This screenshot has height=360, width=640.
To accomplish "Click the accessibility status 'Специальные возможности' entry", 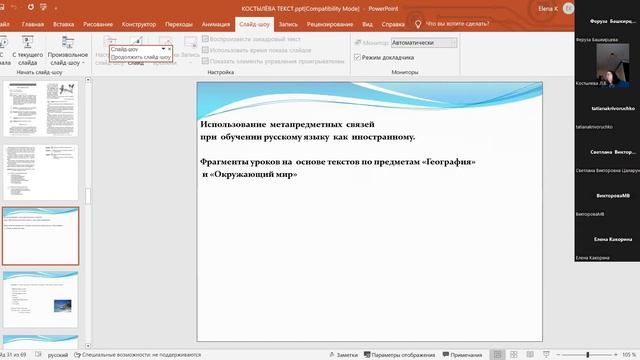I will click(x=138, y=355).
